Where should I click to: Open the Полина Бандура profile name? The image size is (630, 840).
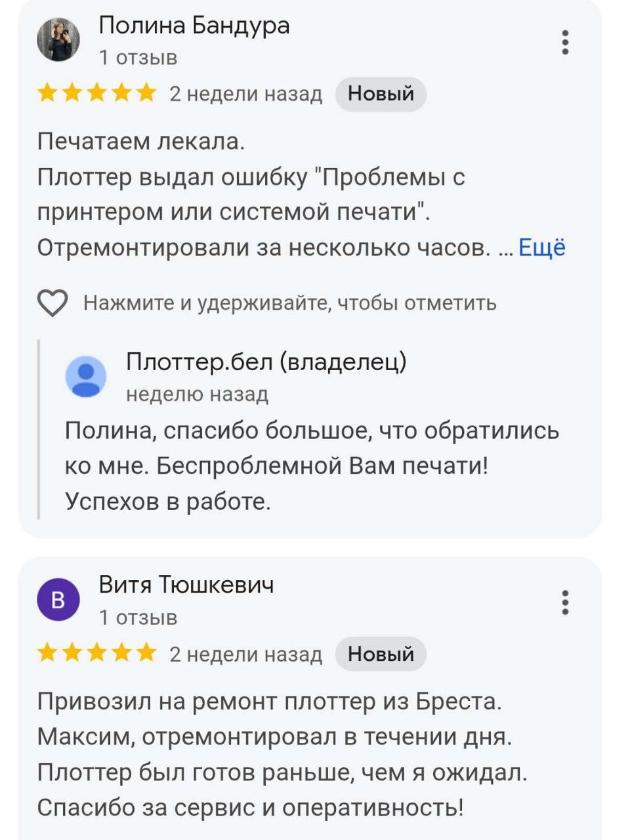194,26
